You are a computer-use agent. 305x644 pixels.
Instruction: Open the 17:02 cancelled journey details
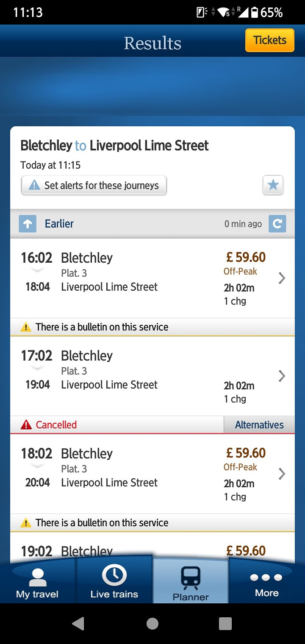(x=281, y=376)
